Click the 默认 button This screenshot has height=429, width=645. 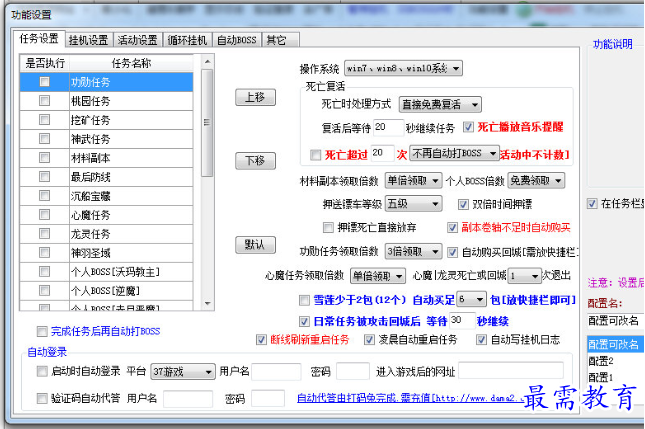pos(255,245)
